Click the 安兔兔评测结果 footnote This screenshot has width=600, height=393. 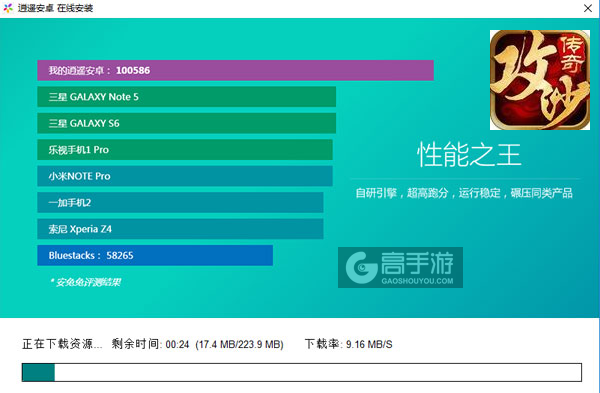tap(86, 282)
